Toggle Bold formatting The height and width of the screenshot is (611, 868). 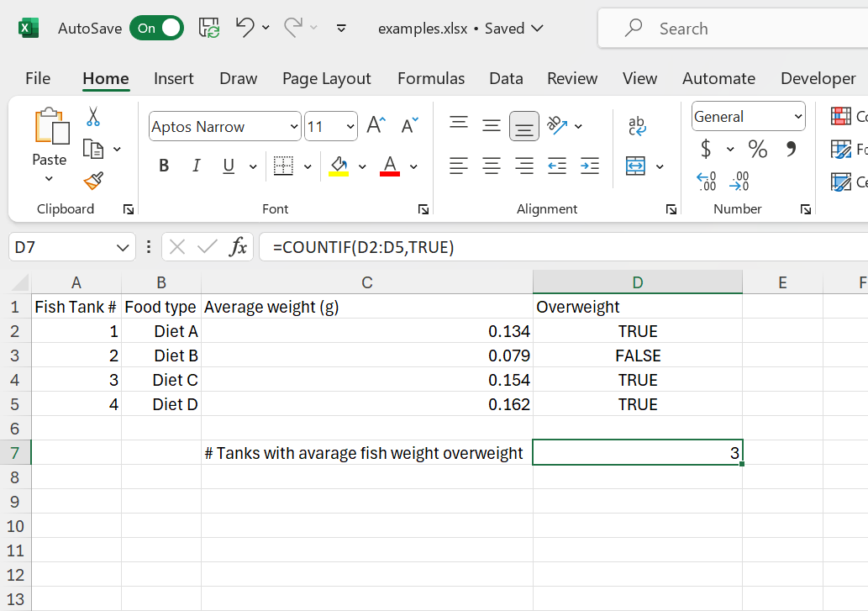click(x=164, y=166)
